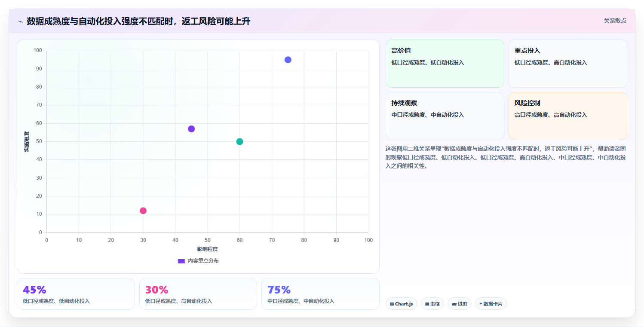
Task: Click the Chart.js chip icon
Action: [392, 304]
